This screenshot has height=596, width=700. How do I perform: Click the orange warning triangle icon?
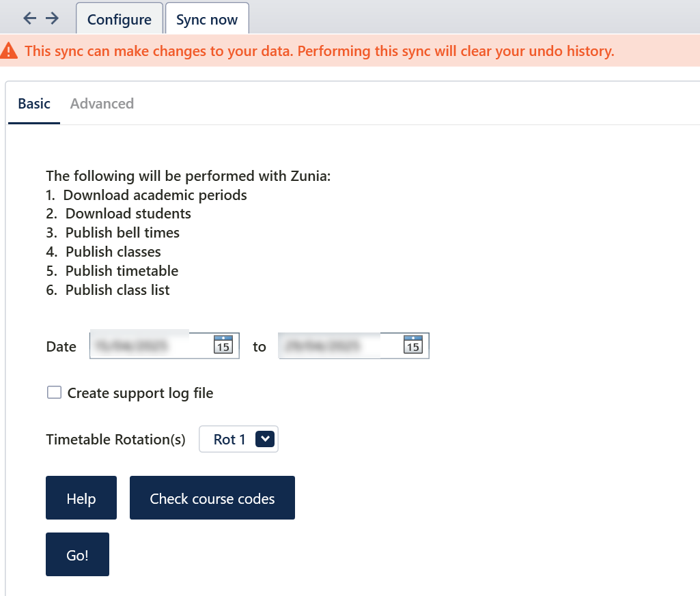(10, 51)
